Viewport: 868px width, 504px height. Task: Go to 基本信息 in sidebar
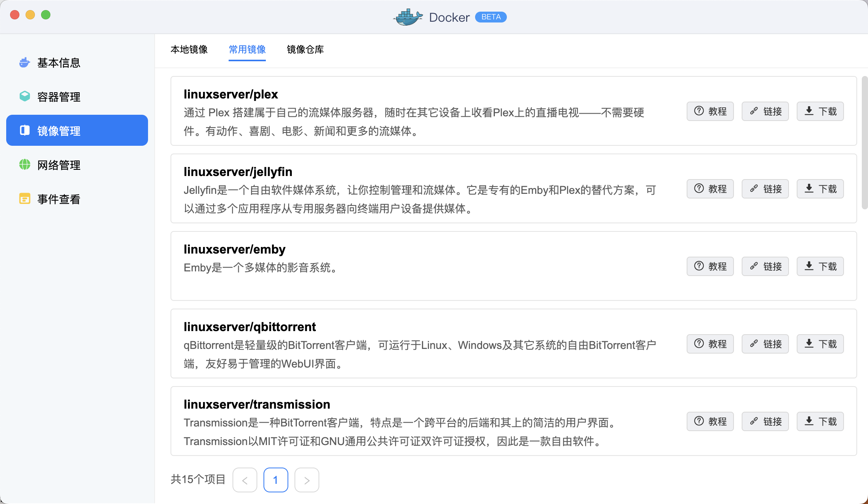(x=77, y=62)
